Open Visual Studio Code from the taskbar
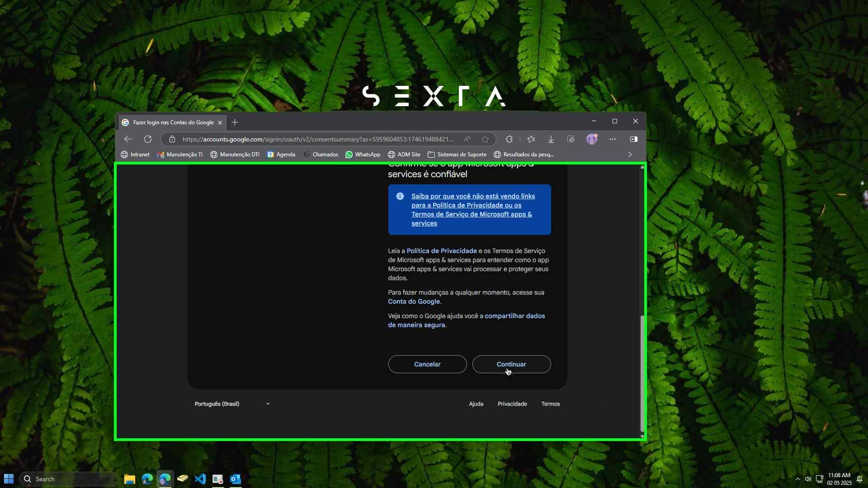 [200, 479]
